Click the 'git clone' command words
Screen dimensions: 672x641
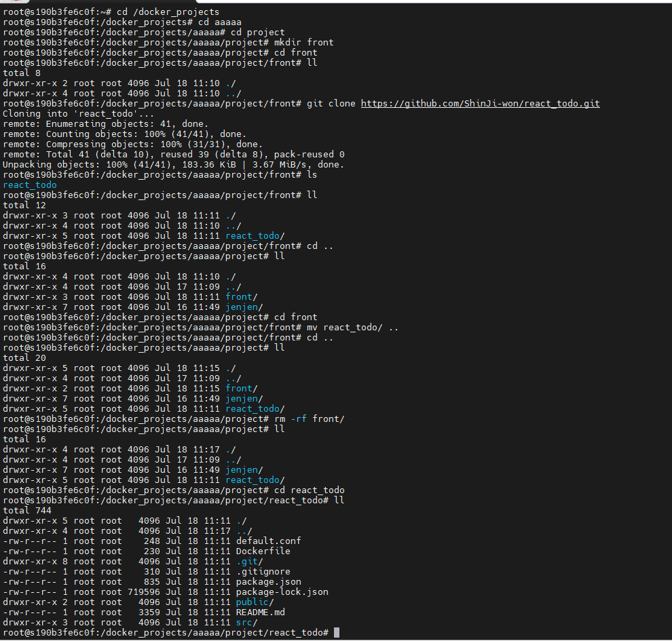coord(331,104)
